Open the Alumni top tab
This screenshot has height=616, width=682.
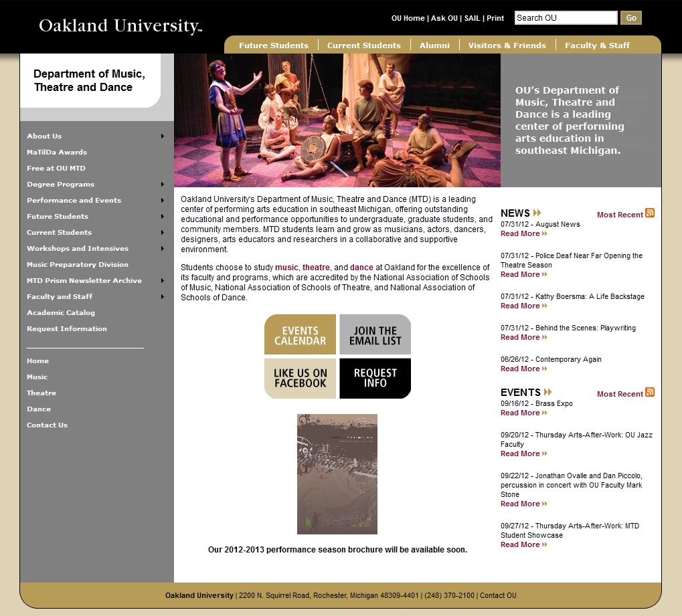click(x=434, y=45)
